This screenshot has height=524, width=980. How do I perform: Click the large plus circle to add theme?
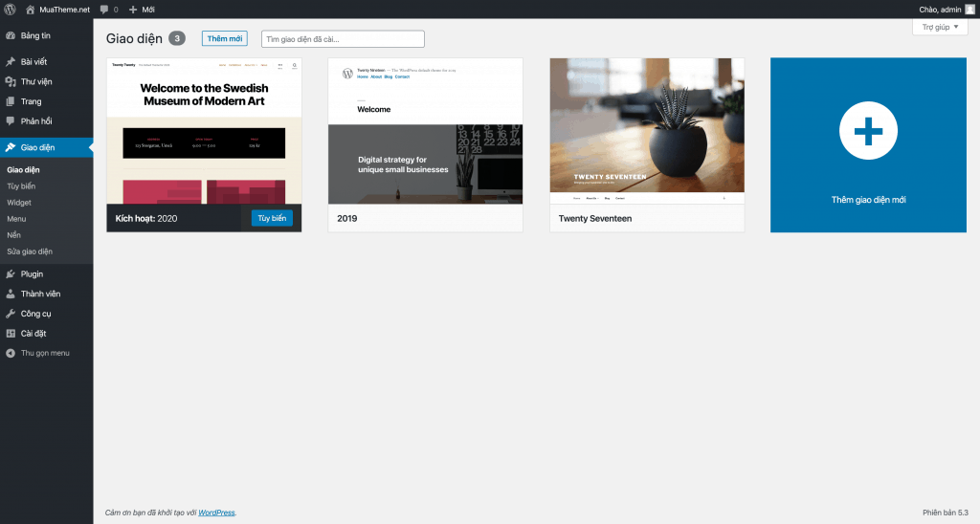coord(868,131)
